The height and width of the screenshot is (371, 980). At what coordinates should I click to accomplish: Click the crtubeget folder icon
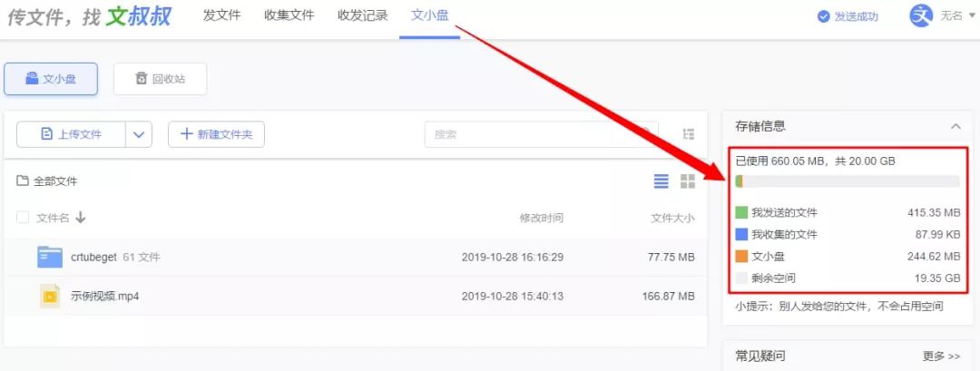tap(50, 257)
